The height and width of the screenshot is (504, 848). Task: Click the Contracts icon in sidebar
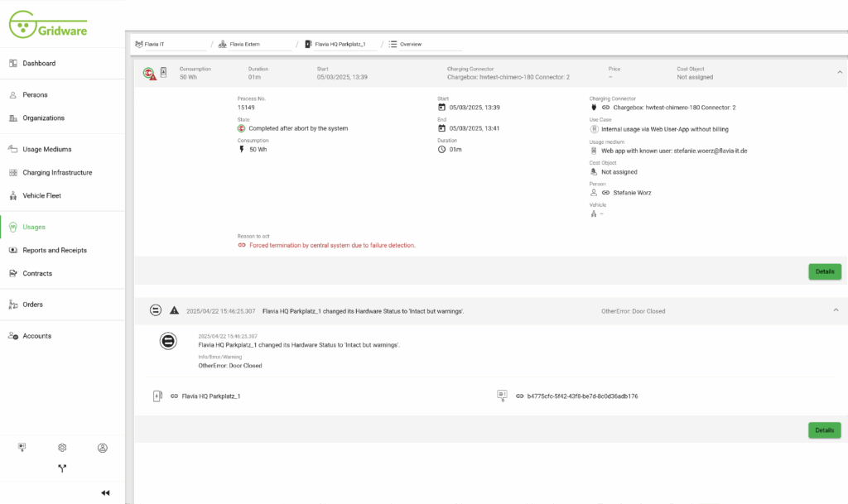click(x=13, y=273)
